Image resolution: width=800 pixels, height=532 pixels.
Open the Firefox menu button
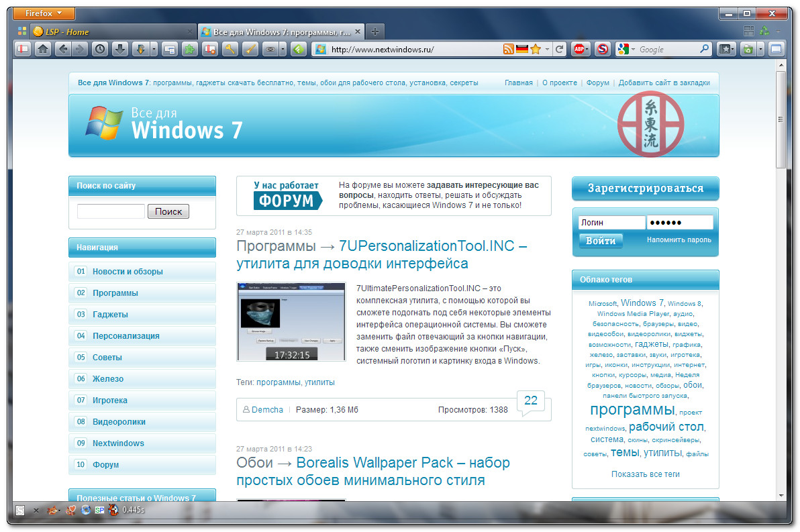44,13
